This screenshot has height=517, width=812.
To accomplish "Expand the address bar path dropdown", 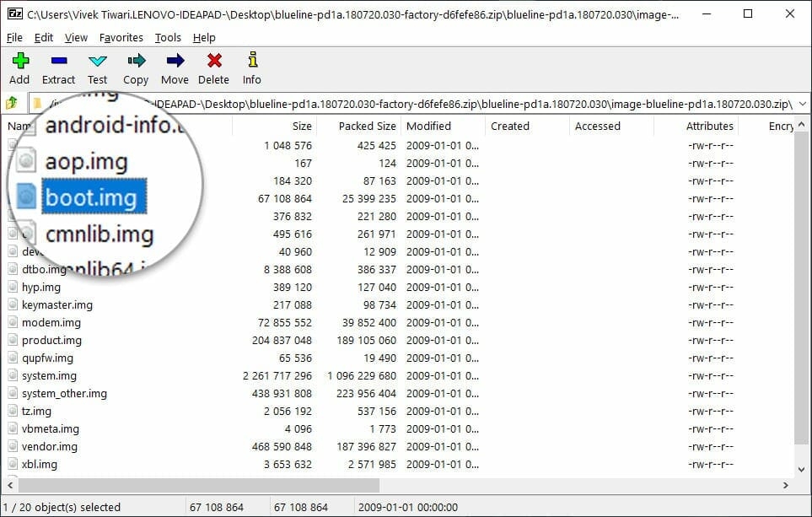I will (801, 104).
